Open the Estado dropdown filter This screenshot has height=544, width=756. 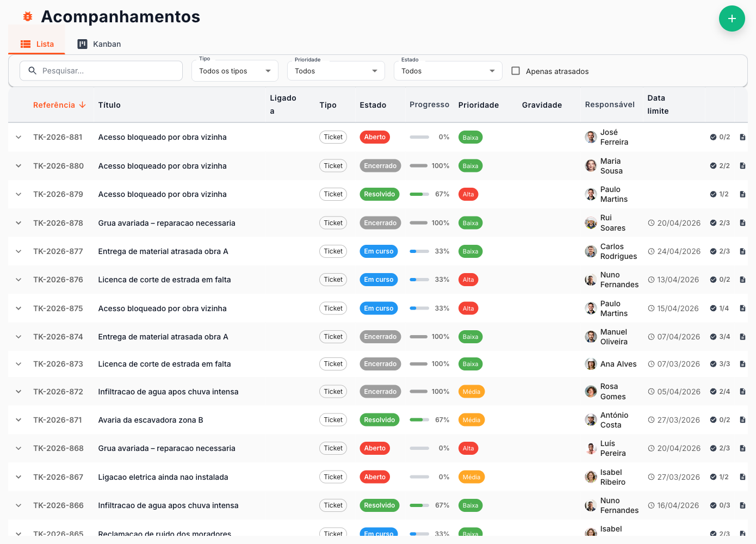coord(448,71)
